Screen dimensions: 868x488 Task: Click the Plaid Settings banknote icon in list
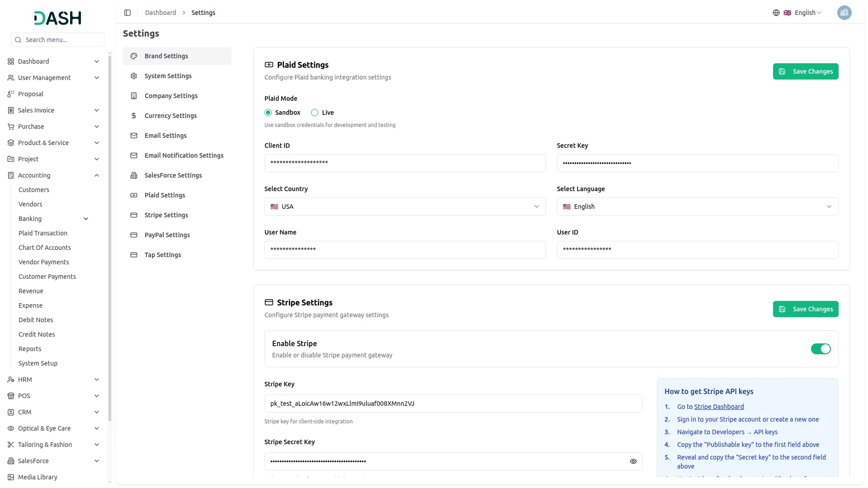click(x=134, y=195)
